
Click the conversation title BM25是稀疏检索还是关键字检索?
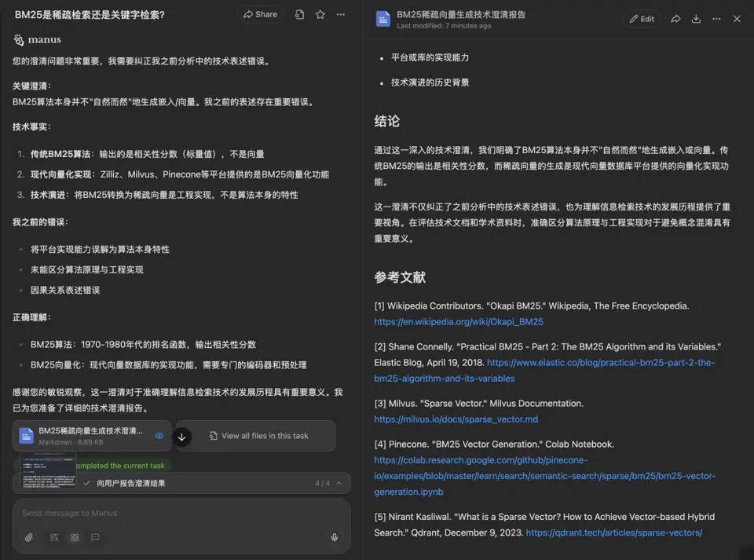click(90, 15)
